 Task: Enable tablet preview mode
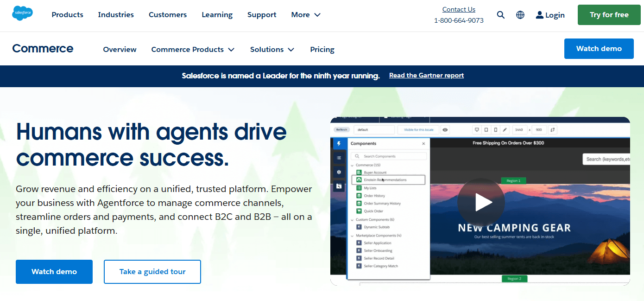(x=486, y=129)
